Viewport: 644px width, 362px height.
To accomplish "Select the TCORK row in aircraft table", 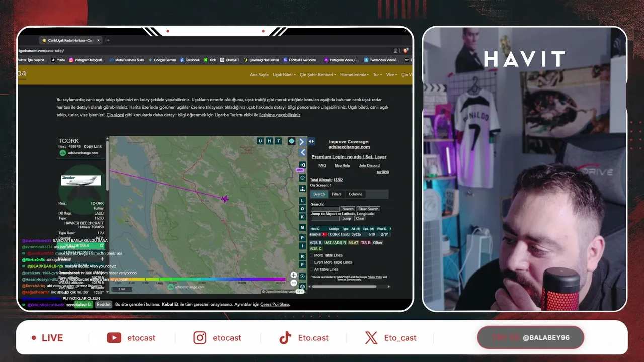I will click(350, 234).
